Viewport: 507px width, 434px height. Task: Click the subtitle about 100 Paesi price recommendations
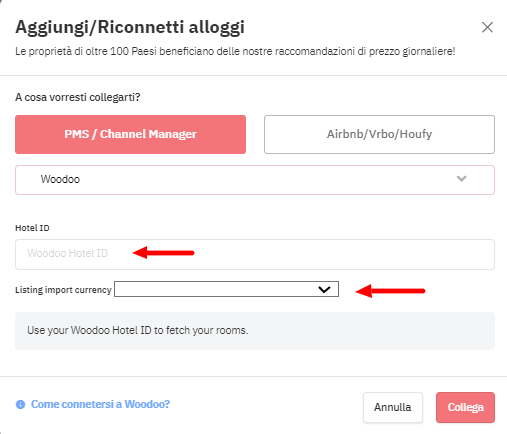pos(235,51)
